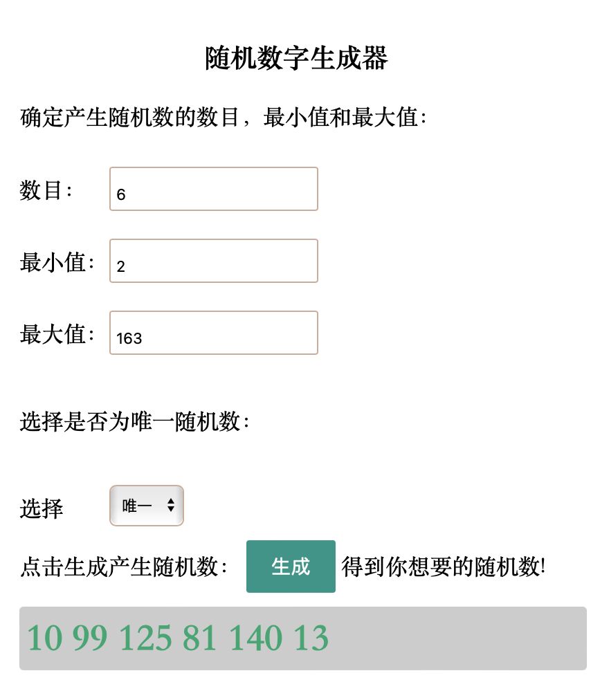The width and height of the screenshot is (591, 700).
Task: Click the 最大值 field label
Action: coord(57,334)
